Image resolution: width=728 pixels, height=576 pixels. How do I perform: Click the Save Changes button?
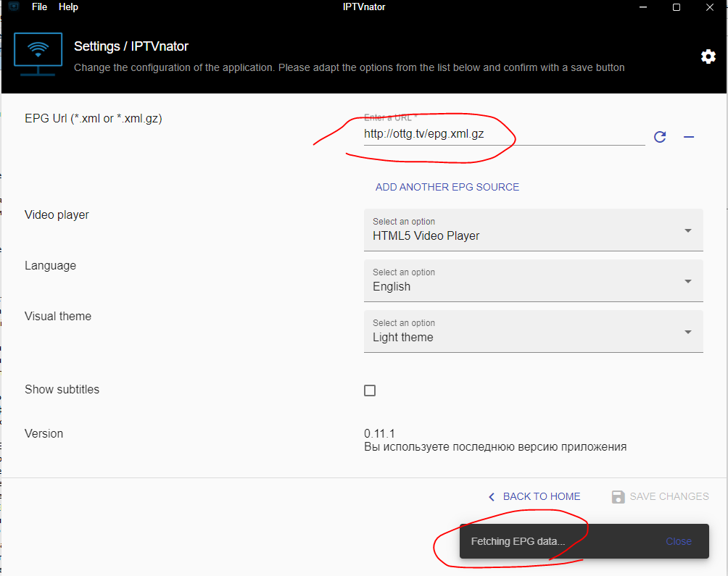pos(661,497)
